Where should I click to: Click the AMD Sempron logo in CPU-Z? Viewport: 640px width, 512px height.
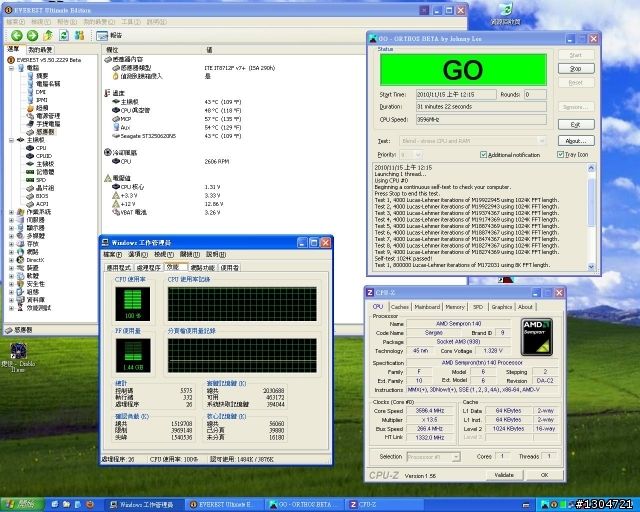click(x=536, y=337)
